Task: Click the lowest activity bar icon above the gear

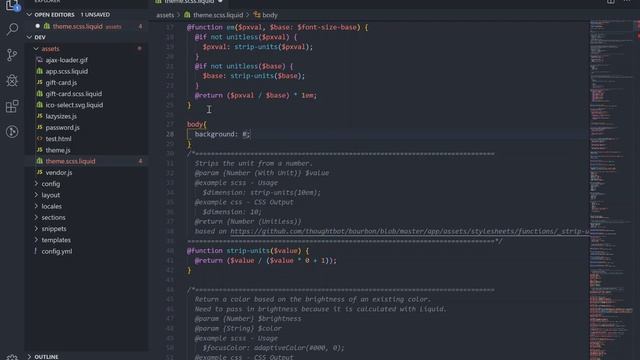Action: tap(12, 131)
